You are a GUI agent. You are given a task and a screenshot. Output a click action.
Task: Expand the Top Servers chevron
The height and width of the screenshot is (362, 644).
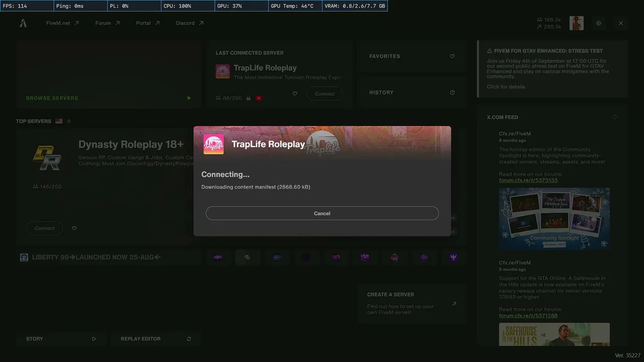click(69, 121)
